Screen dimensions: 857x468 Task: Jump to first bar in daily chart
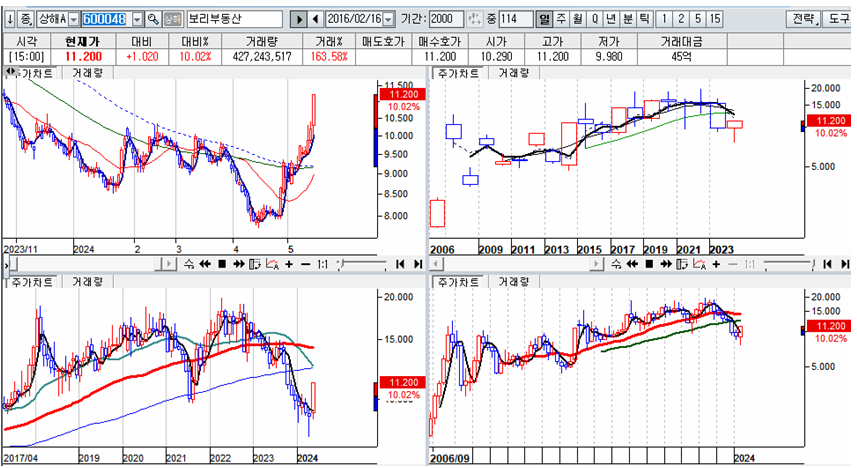tap(400, 264)
